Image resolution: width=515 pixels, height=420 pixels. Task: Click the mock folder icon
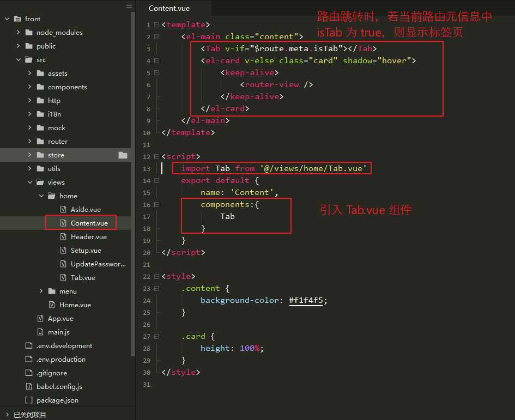pyautogui.click(x=40, y=127)
